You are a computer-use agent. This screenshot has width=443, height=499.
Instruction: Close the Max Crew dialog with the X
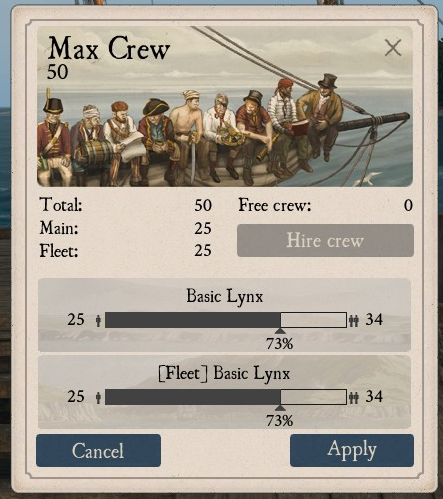pos(393,48)
